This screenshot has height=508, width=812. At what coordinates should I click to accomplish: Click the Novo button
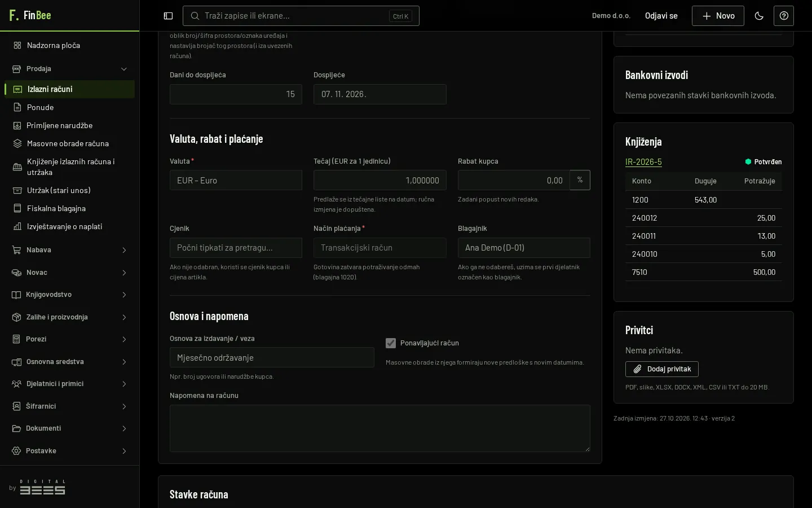(x=718, y=16)
